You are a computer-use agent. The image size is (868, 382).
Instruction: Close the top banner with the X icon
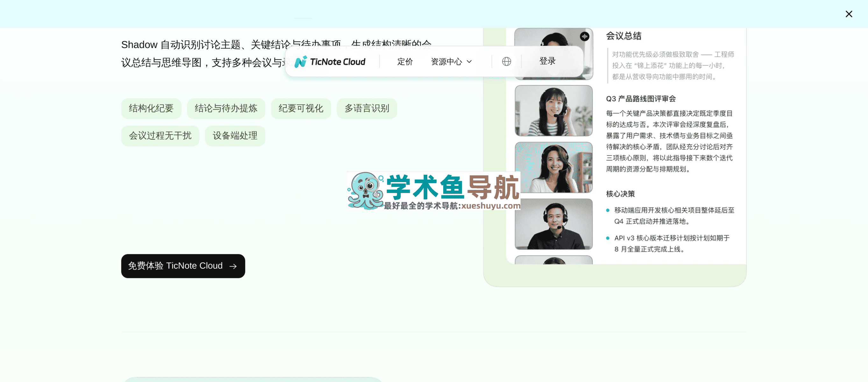tap(849, 14)
